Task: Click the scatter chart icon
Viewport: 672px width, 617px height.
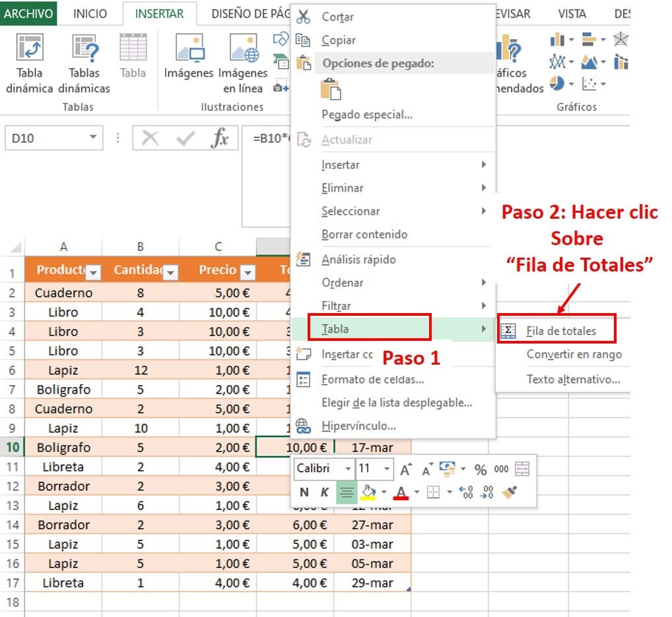Action: pos(589,83)
